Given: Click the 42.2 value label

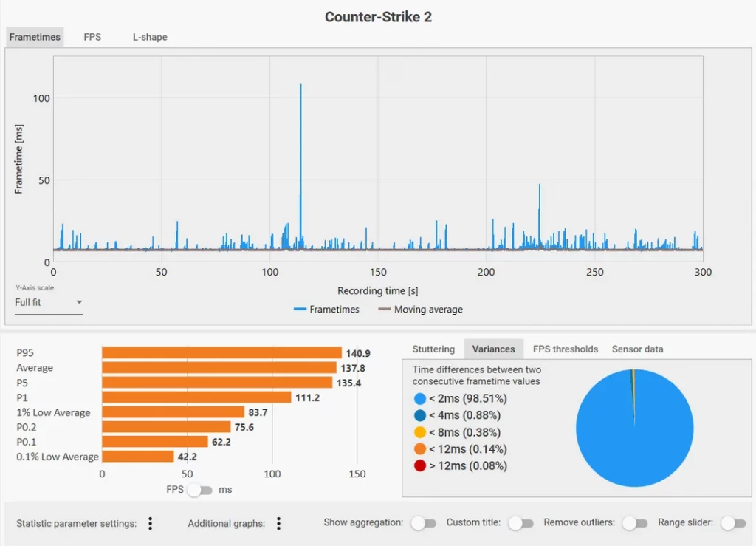Looking at the screenshot, I should [187, 457].
